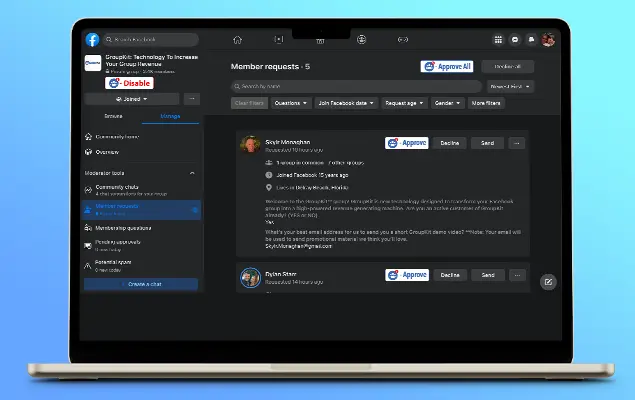The image size is (635, 400).
Task: Click the Community chats icon
Action: coord(88,190)
